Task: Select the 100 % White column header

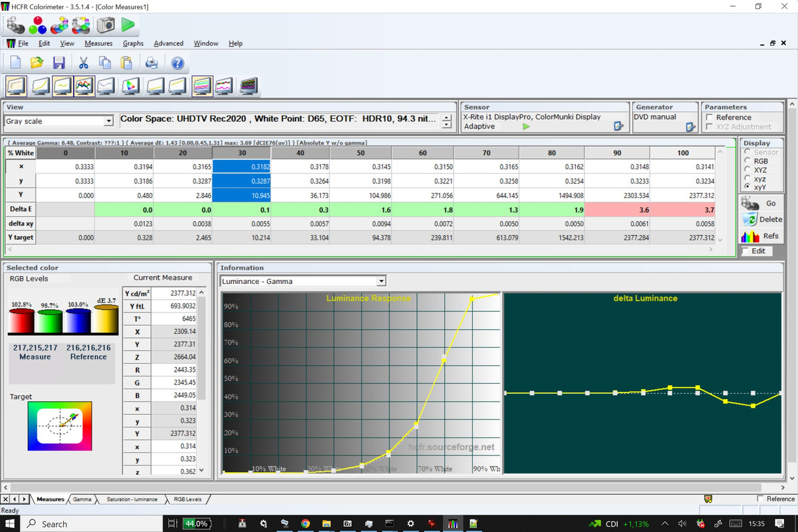Action: click(683, 153)
